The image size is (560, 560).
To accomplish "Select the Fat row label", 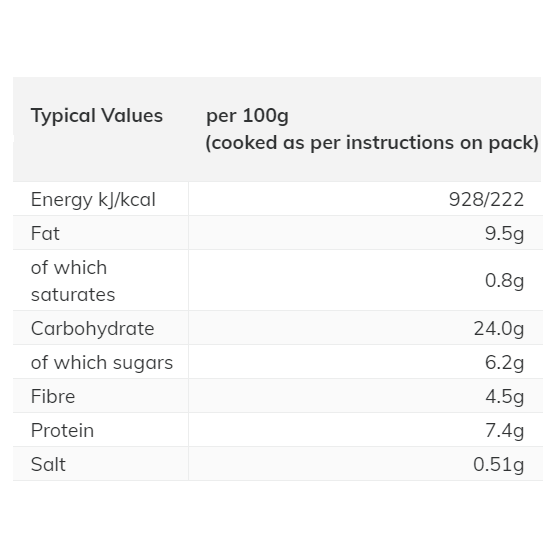I will [x=45, y=233].
